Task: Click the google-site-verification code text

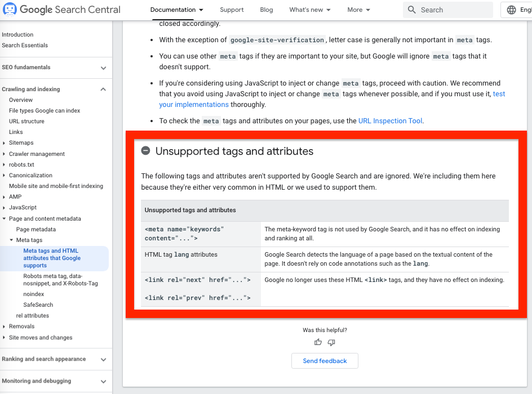Action: pyautogui.click(x=277, y=40)
